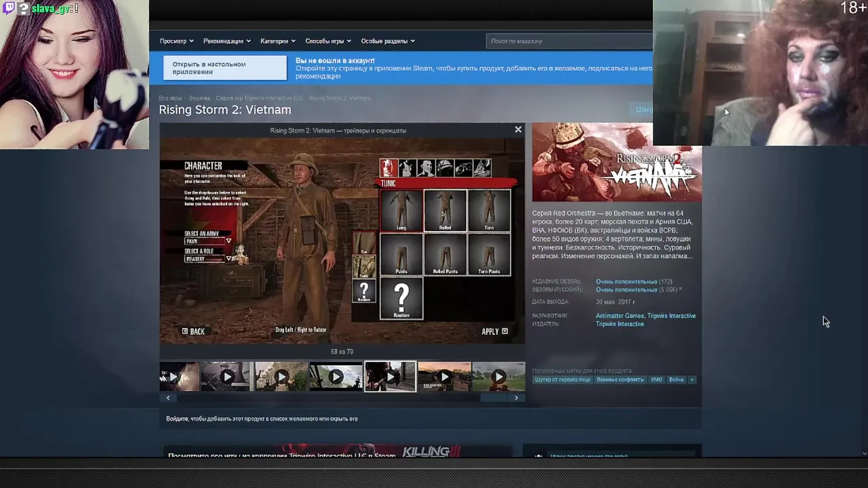Close the trailers and screenshots viewer
868x488 pixels.
[518, 129]
